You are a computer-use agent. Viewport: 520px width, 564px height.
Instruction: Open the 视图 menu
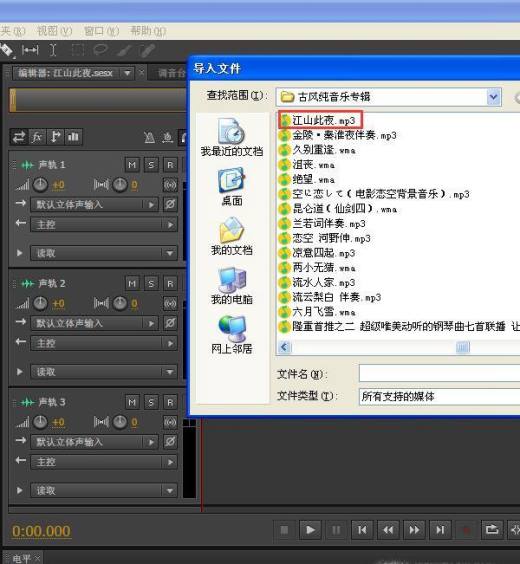(x=55, y=31)
